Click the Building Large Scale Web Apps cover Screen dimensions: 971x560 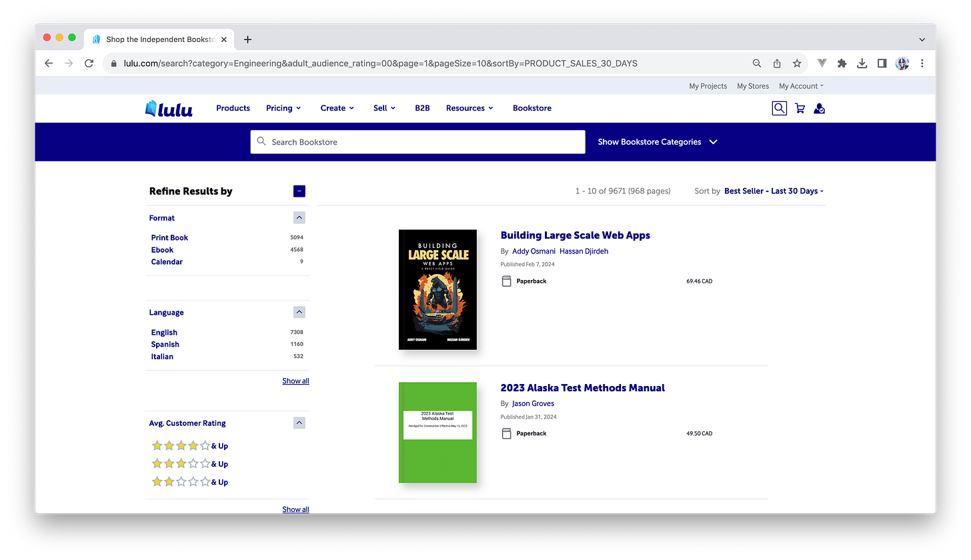click(437, 289)
